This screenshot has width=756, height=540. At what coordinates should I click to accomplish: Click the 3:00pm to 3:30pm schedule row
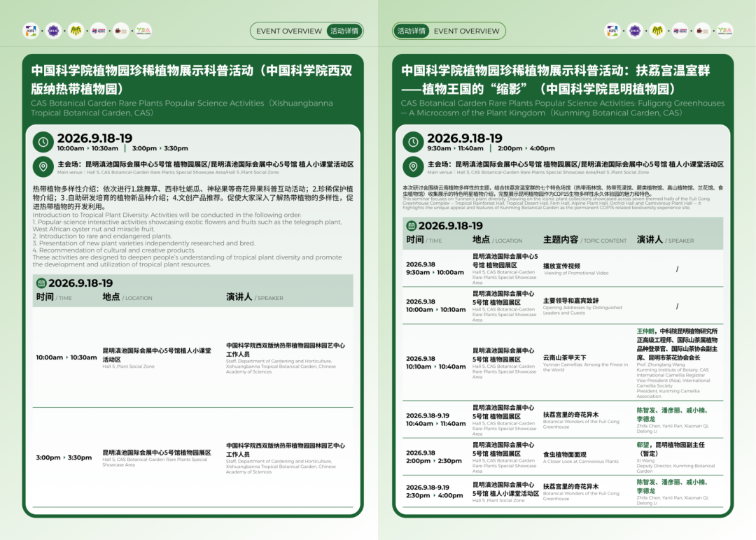pos(193,457)
